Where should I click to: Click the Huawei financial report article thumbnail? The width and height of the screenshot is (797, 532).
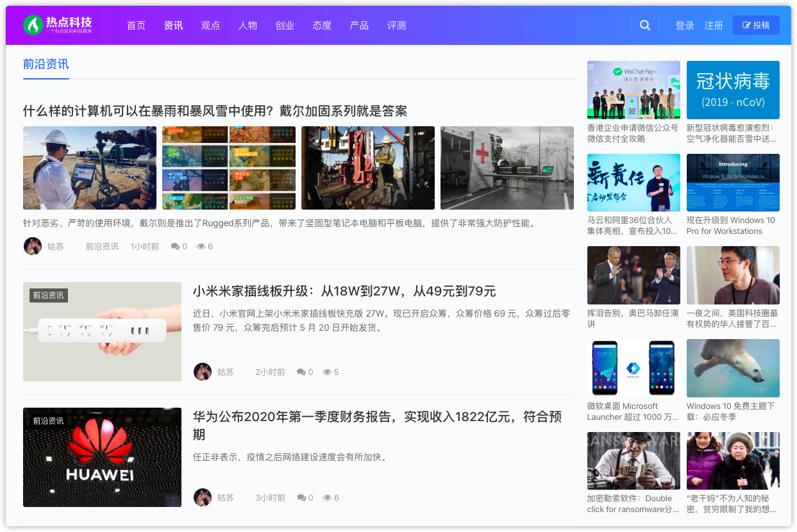pos(102,457)
